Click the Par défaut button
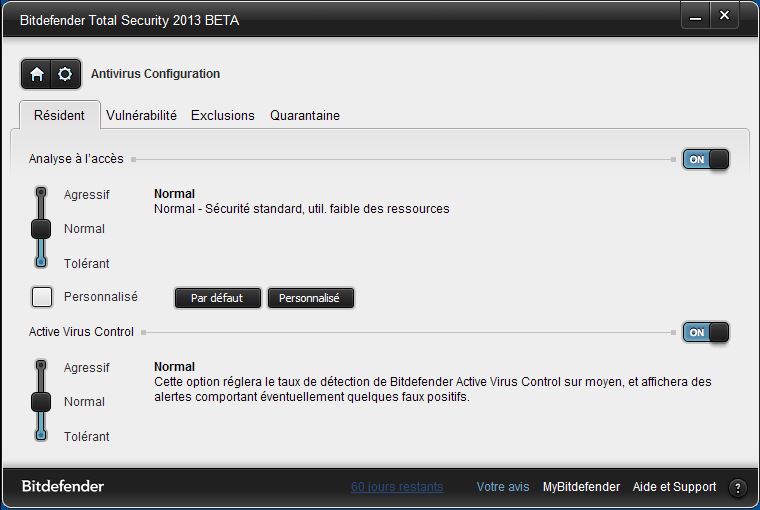The height and width of the screenshot is (510, 760). 217,298
